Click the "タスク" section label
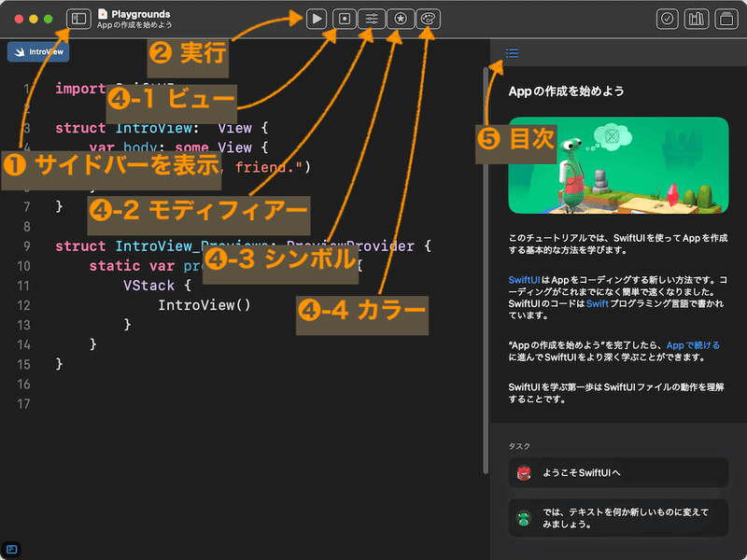The width and height of the screenshot is (747, 560). click(x=519, y=446)
